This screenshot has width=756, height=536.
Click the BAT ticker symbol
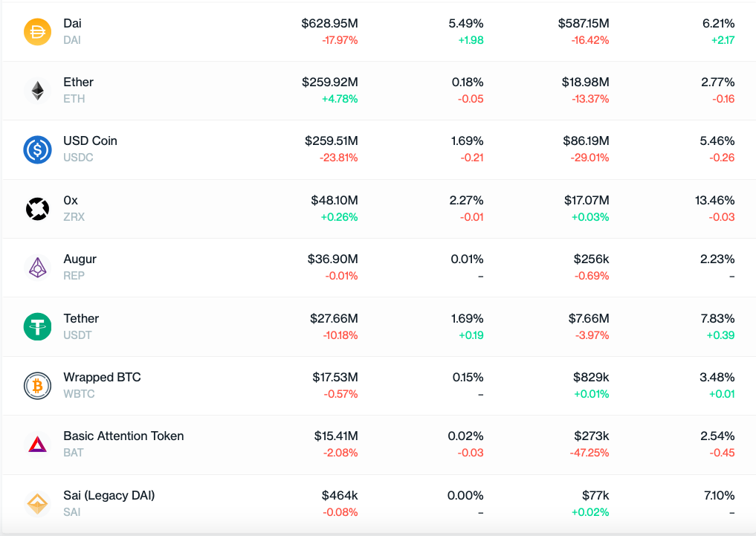(74, 453)
